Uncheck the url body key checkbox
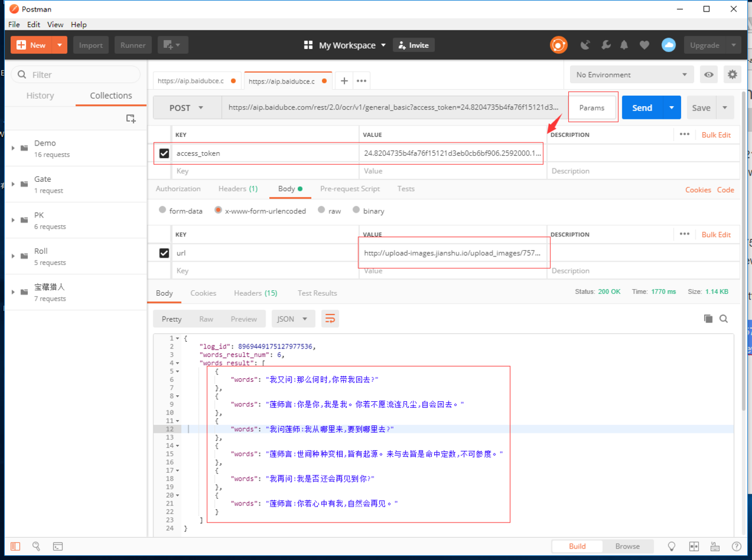 coord(164,253)
